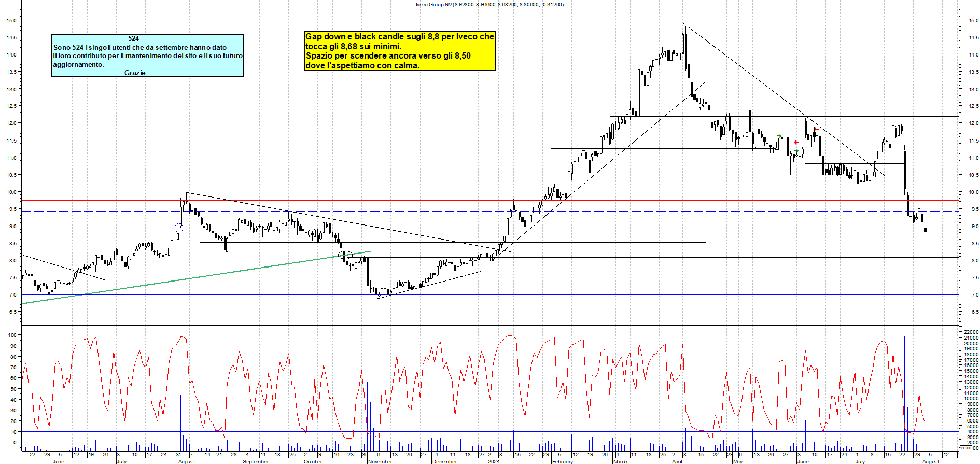The image size is (980, 464).
Task: Click the '22000' volume scale label
Action: point(971,332)
